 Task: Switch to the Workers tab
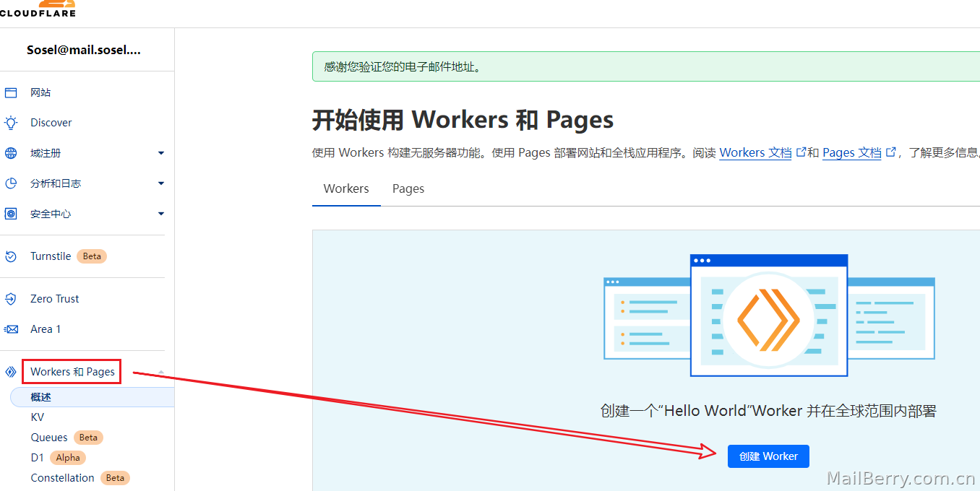(346, 188)
